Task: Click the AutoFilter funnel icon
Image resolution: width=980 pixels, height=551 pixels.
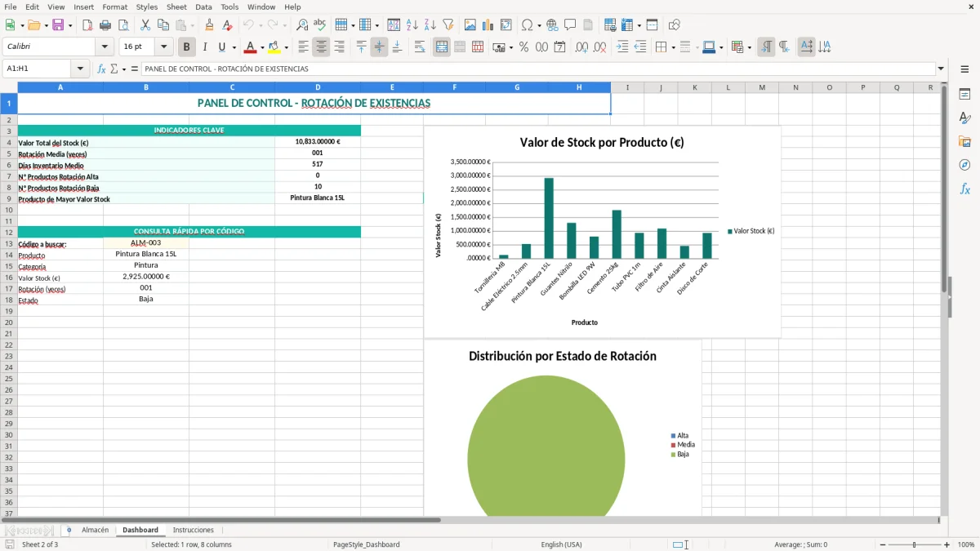Action: coord(448,25)
